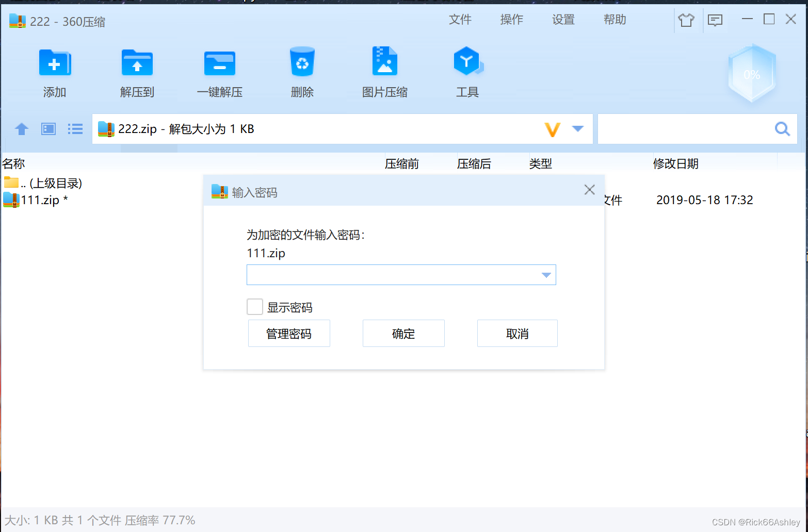The width and height of the screenshot is (808, 532).
Task: Click the Extract To (解压到) icon
Action: (x=137, y=63)
